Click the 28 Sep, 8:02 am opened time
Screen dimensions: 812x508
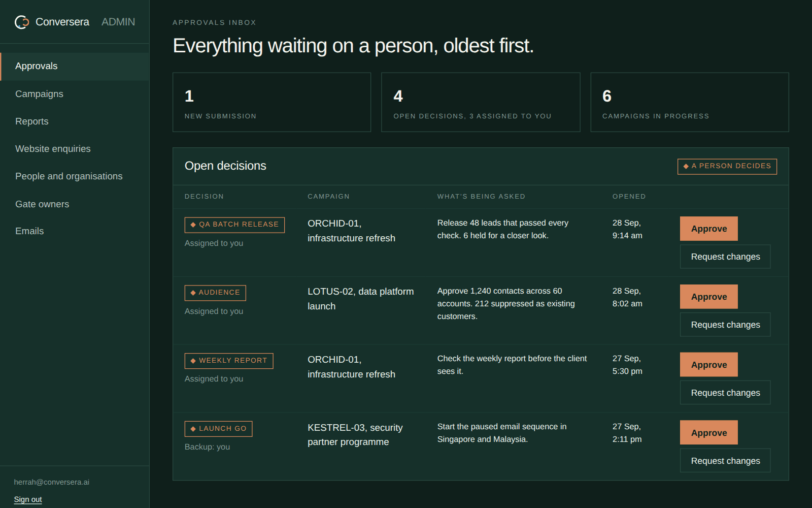(x=627, y=297)
